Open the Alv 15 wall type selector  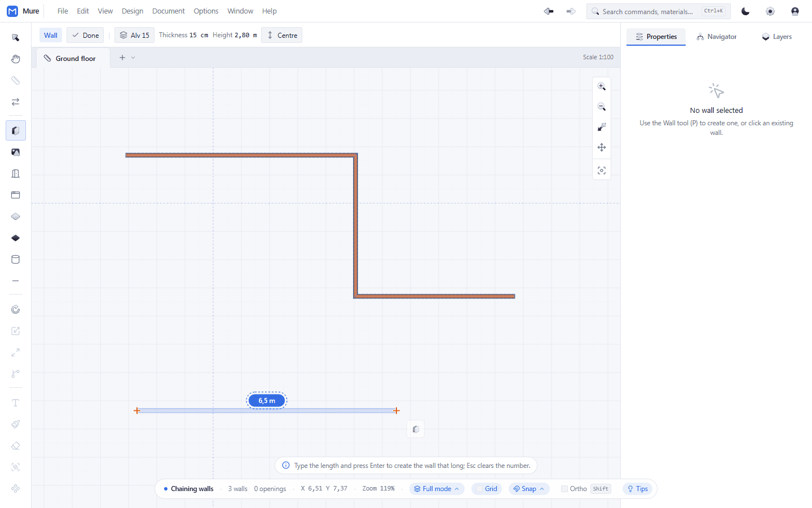tap(134, 35)
